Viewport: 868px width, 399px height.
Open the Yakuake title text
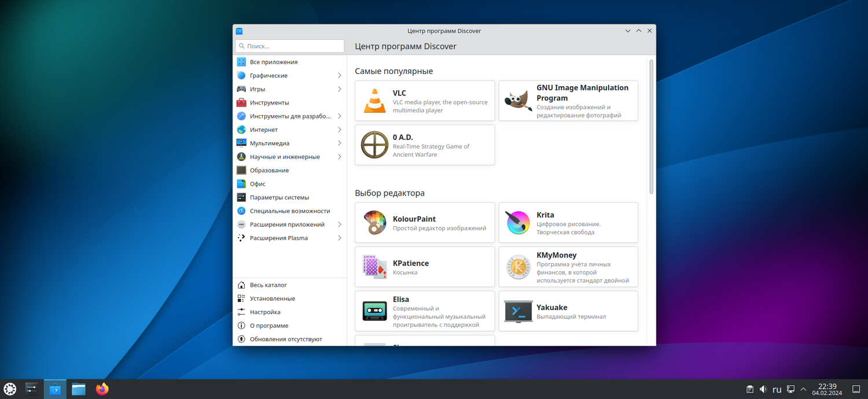(x=552, y=308)
